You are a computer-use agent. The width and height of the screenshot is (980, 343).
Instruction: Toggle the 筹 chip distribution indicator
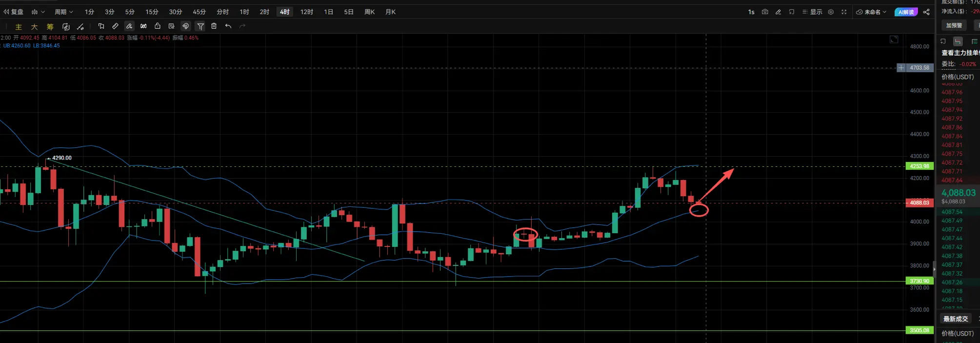[x=50, y=27]
